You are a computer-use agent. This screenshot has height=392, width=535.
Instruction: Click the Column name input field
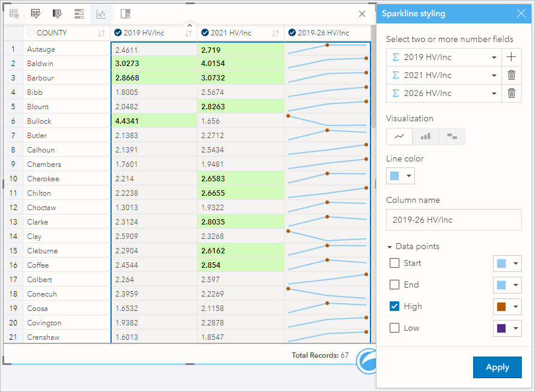(453, 220)
